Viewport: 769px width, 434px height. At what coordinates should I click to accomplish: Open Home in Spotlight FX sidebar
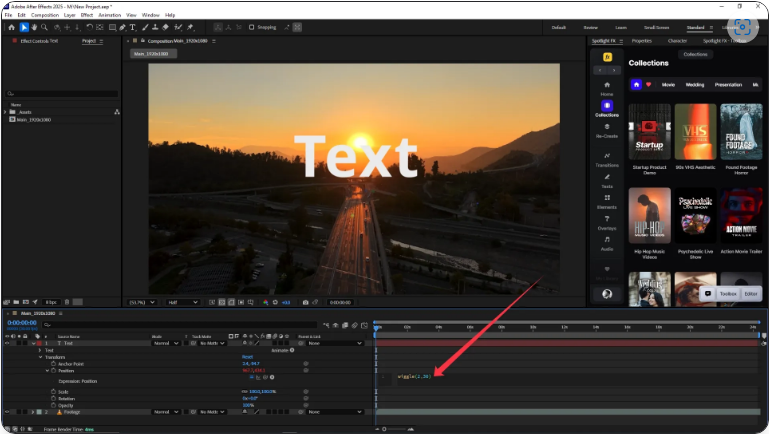[607, 88]
